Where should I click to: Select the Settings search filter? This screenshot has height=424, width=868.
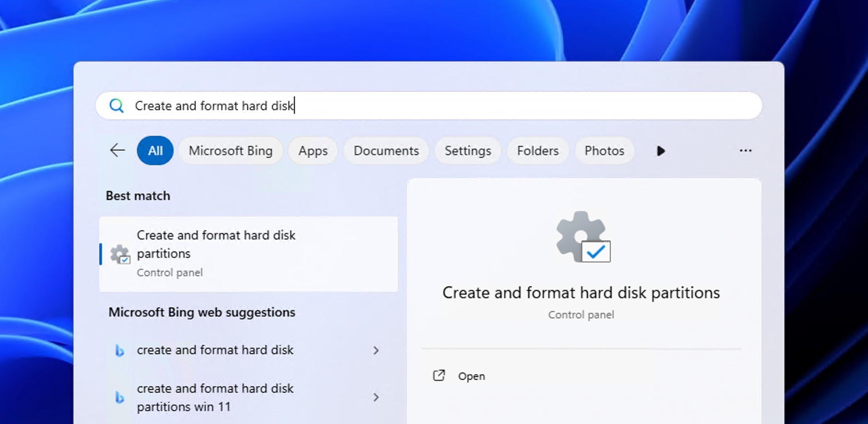[x=468, y=151]
